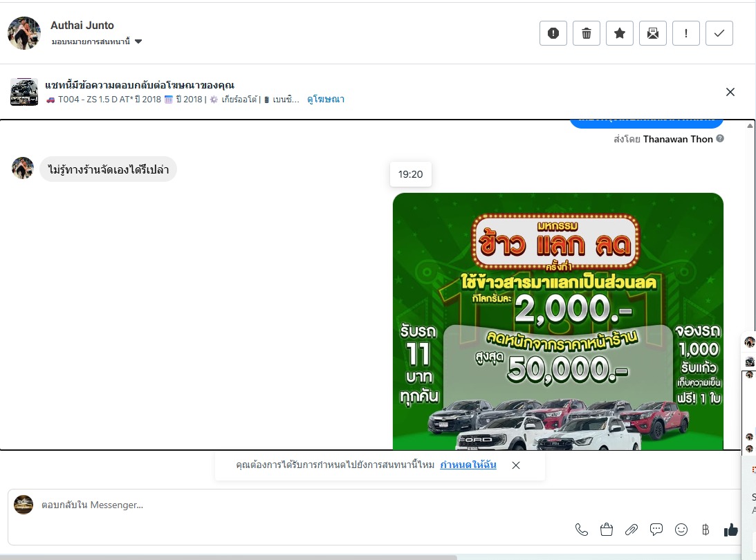Click the Baht payment request icon
Viewport: 756px width, 560px height.
click(706, 530)
